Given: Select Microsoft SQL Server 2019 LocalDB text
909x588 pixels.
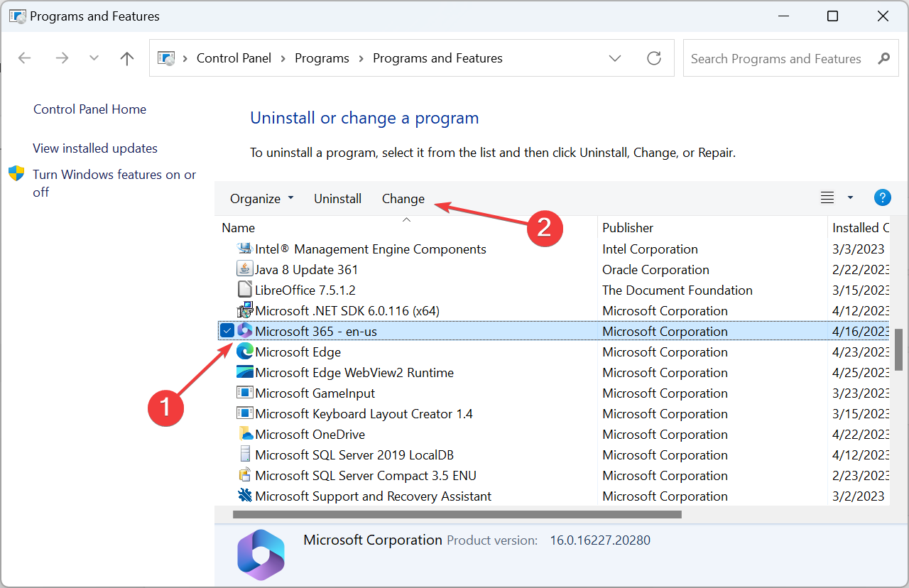Looking at the screenshot, I should point(354,455).
